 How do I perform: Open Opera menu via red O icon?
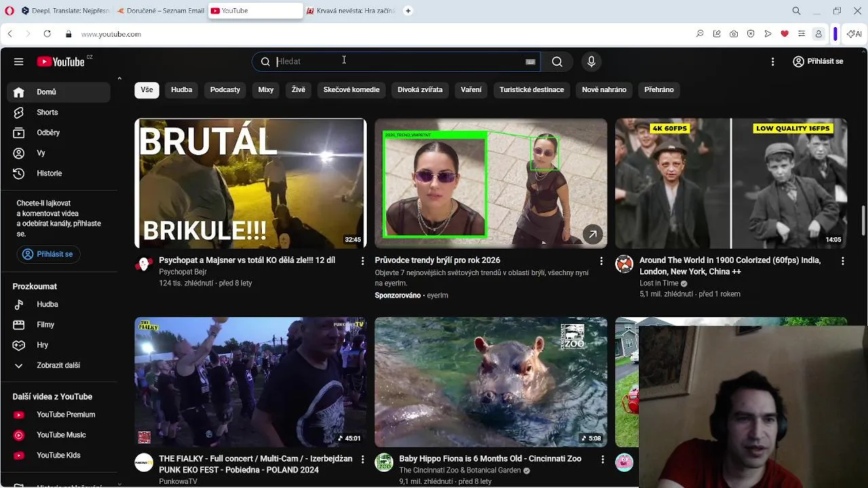8,11
